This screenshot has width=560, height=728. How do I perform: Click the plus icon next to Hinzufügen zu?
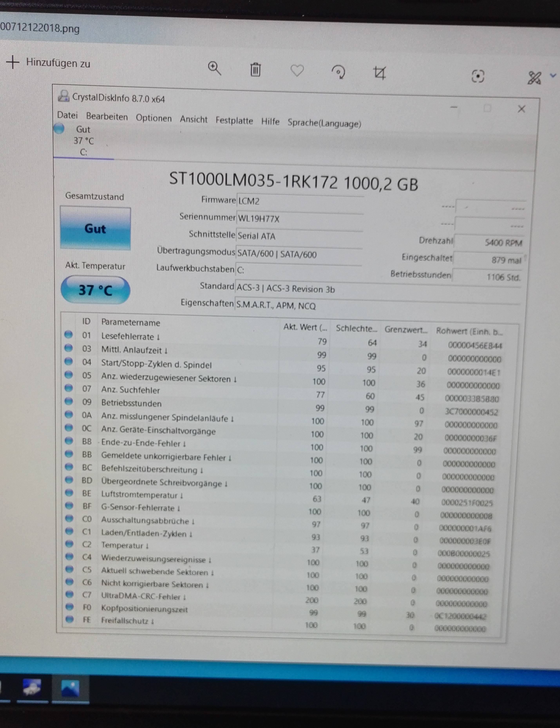point(13,62)
